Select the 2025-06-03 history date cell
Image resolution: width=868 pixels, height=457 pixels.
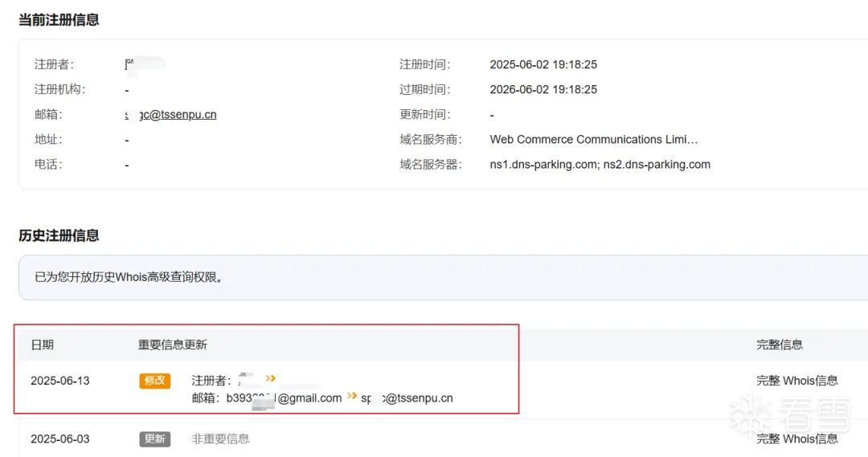point(59,439)
